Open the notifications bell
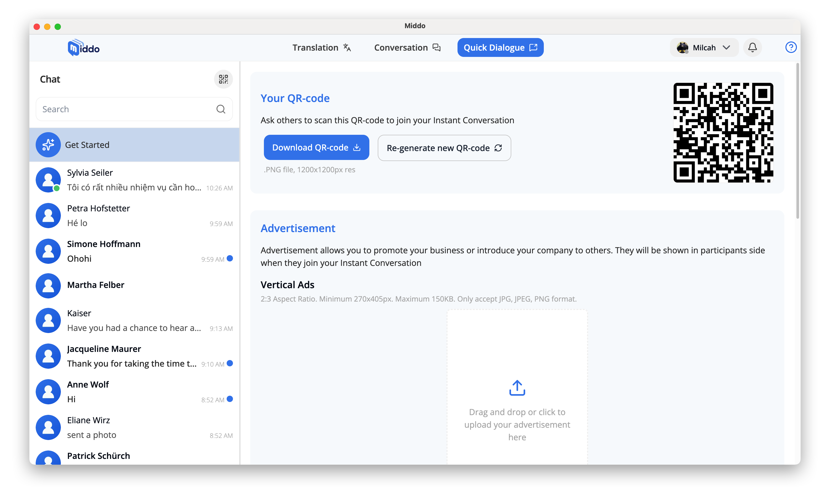 point(752,47)
